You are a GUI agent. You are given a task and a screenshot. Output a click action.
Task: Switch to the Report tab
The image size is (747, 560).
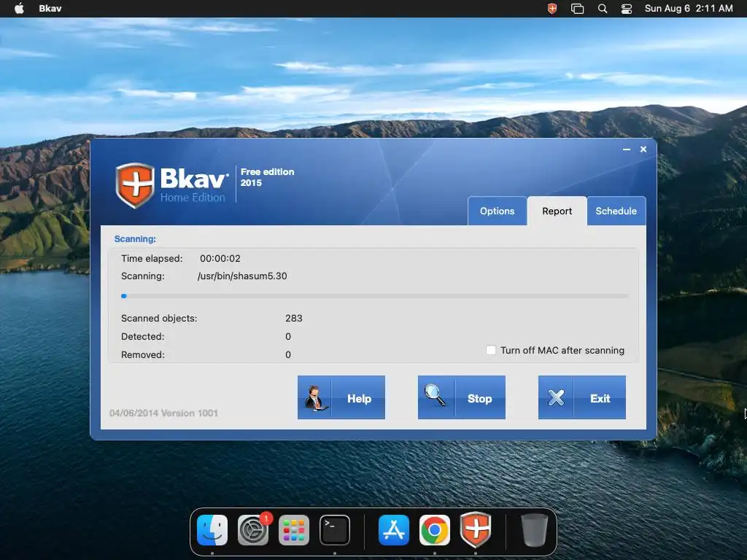pos(557,211)
